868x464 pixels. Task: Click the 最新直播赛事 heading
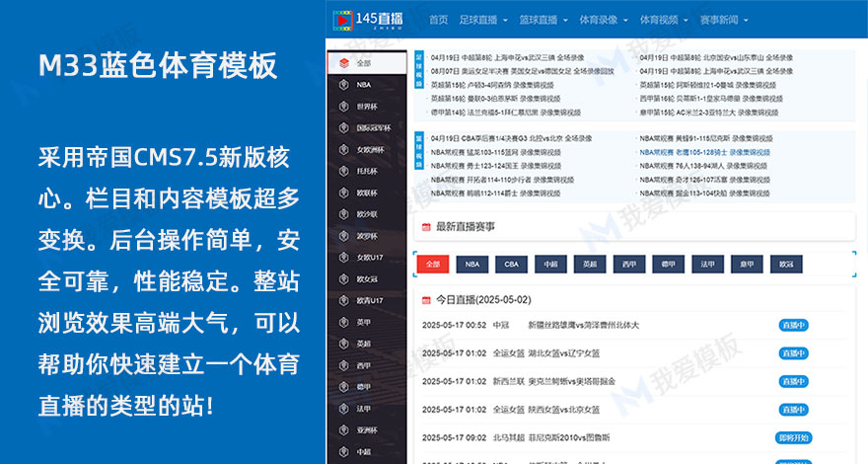pos(466,227)
